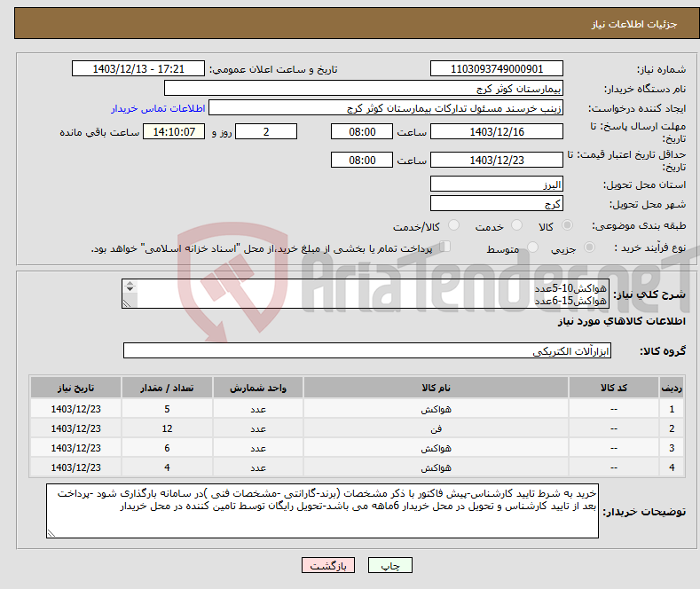Click the جزئیات اطلاعات نیاز page header

[634, 24]
